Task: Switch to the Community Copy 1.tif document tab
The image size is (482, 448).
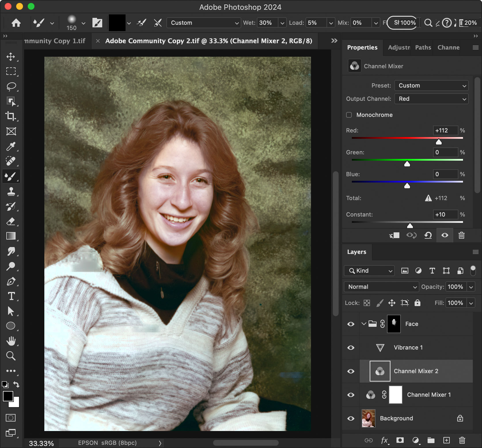Action: tap(55, 41)
